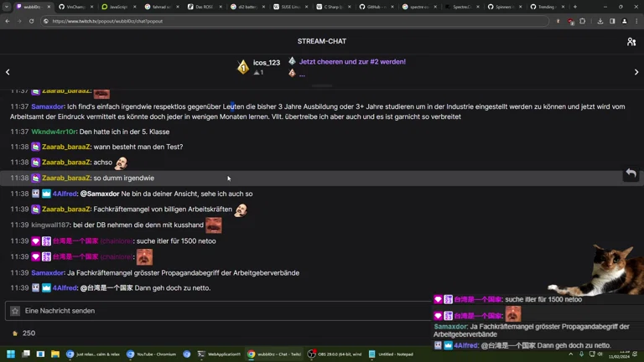The image size is (644, 362).
Task: Click the icos_123 top cheerer badge
Action: coord(243,67)
